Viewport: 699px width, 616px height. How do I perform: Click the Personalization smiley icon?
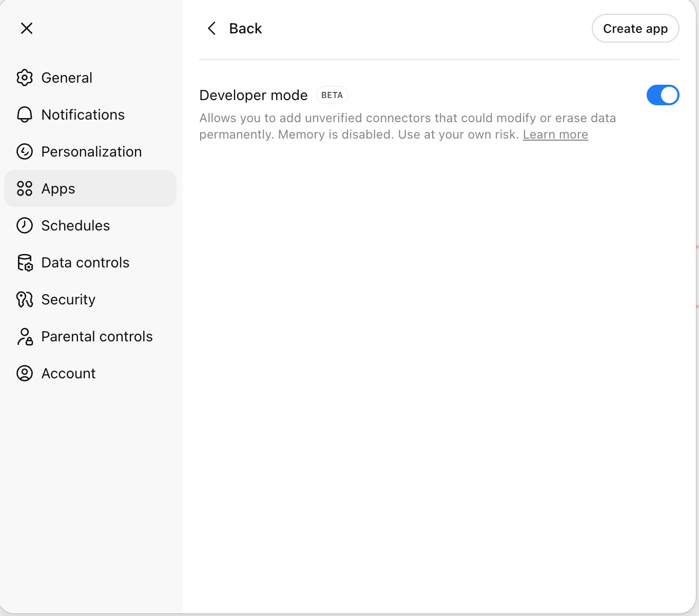tap(24, 151)
